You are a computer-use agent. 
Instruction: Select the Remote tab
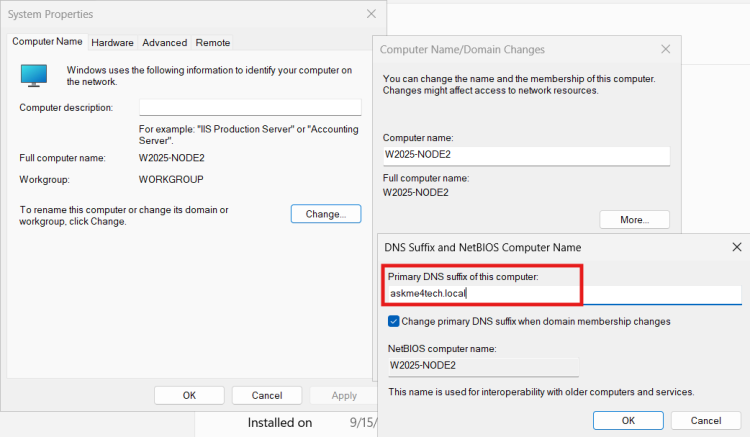(x=213, y=43)
